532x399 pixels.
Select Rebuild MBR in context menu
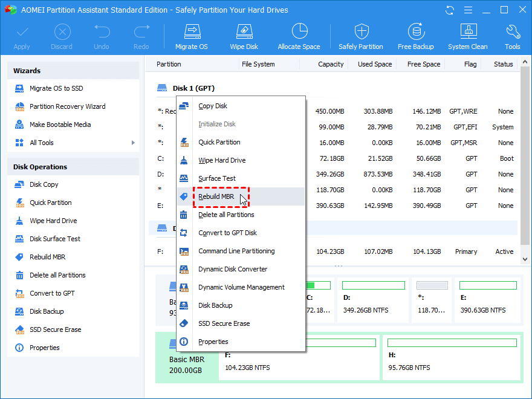(x=216, y=196)
